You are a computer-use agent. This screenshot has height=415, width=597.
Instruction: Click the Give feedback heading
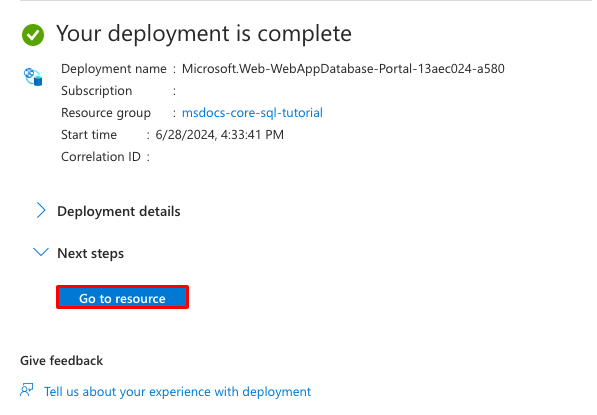click(x=61, y=361)
